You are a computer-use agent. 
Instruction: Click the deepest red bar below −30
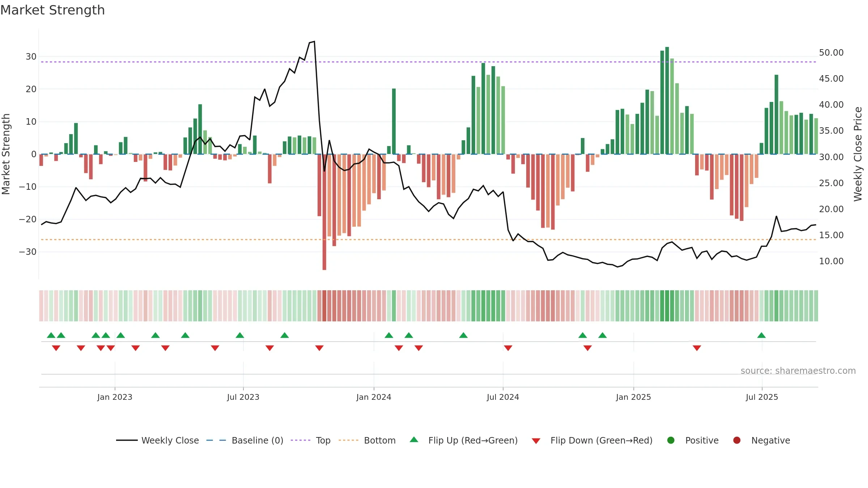coord(324,212)
